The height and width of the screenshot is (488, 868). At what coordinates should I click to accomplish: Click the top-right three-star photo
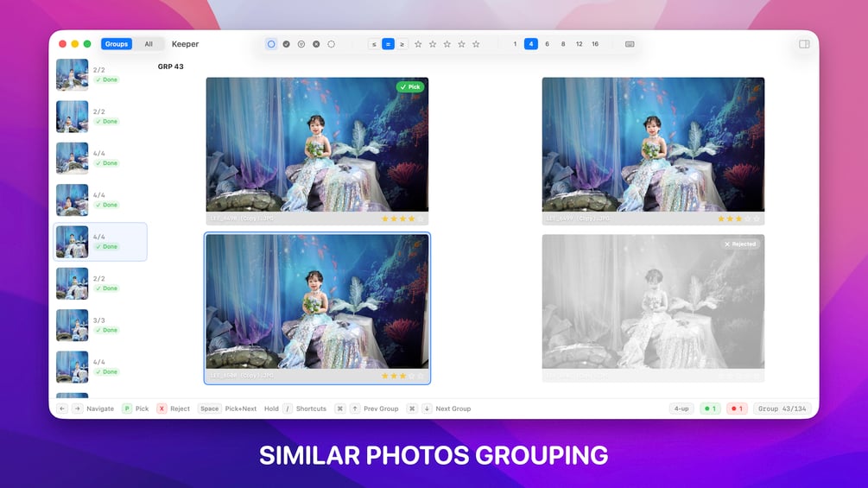click(653, 144)
